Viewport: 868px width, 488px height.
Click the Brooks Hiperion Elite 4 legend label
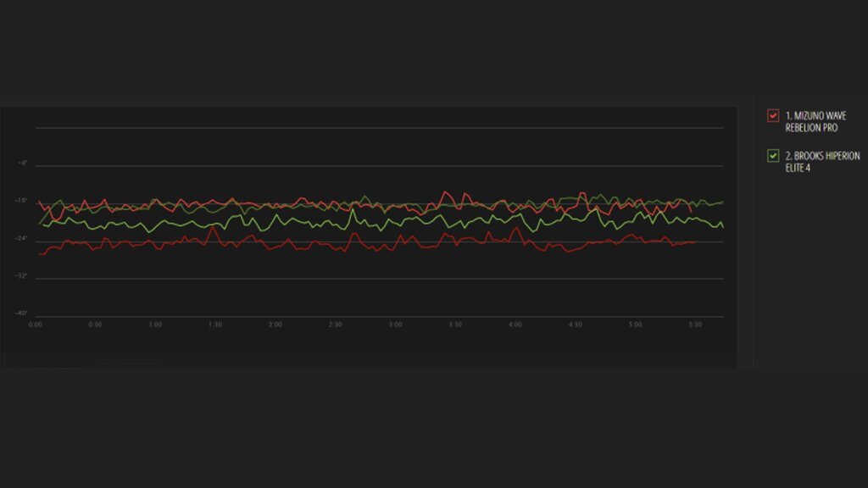pyautogui.click(x=813, y=160)
